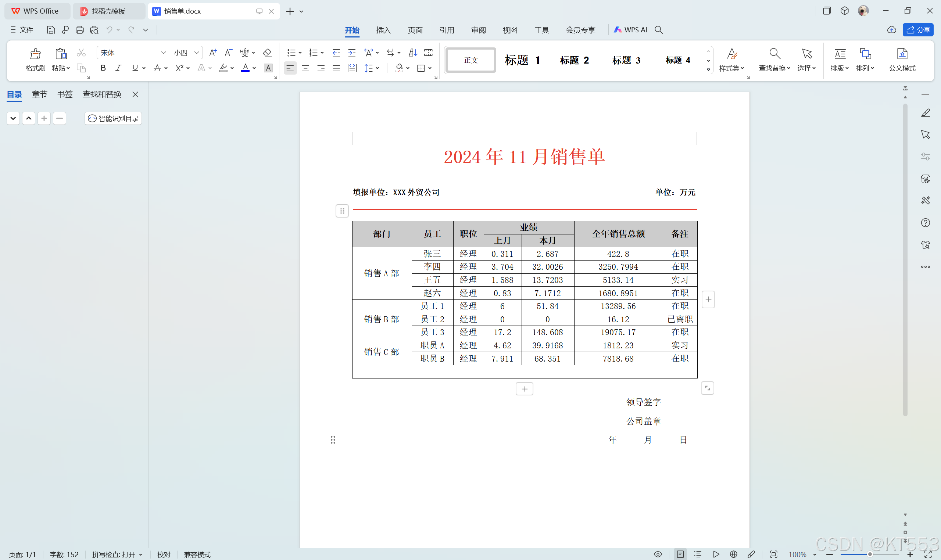Click the 智能识别目录 button

point(113,118)
